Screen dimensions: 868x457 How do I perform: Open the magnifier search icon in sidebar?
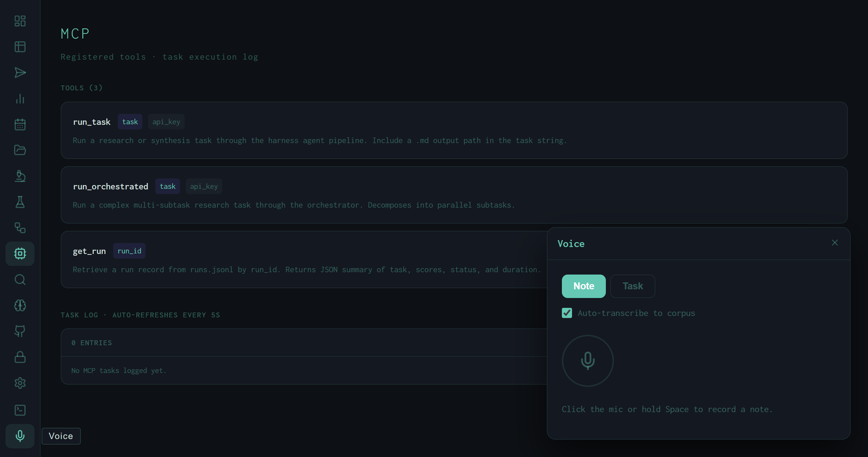[x=20, y=279]
